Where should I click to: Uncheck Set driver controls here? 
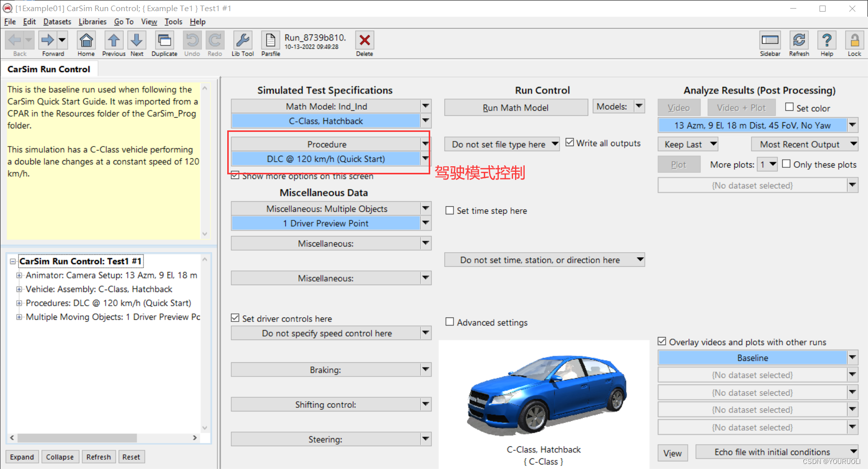coord(235,318)
